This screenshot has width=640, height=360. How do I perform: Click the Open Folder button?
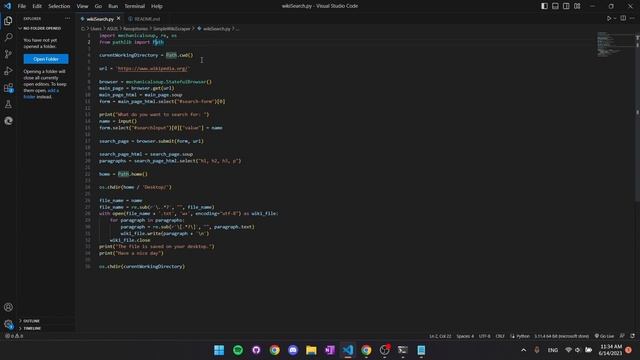click(x=46, y=59)
